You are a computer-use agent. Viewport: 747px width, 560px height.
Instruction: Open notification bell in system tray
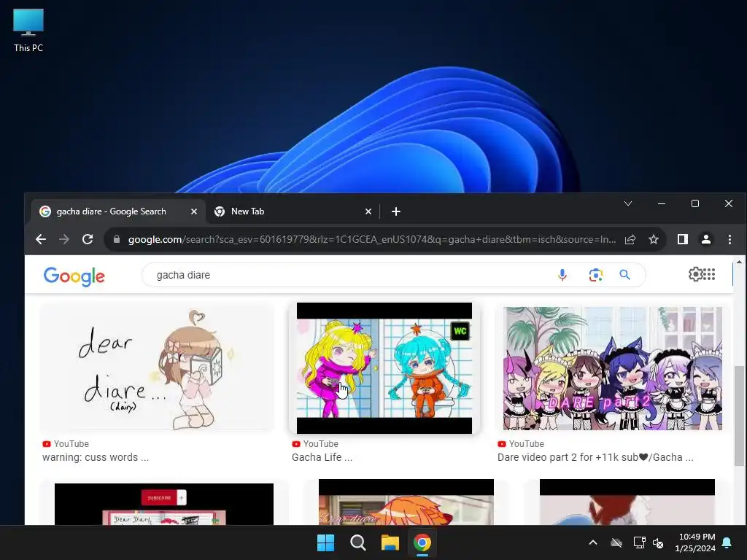pos(727,542)
